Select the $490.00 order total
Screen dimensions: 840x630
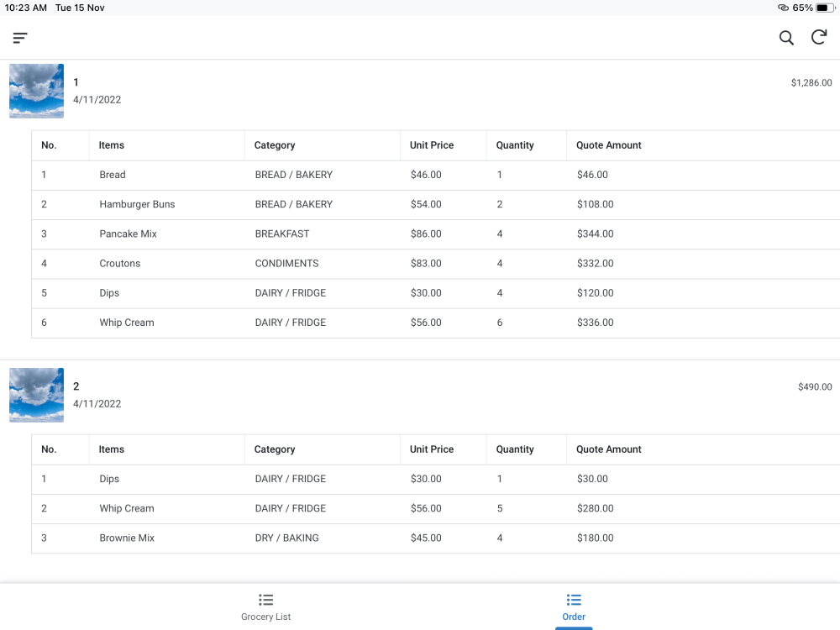(815, 386)
